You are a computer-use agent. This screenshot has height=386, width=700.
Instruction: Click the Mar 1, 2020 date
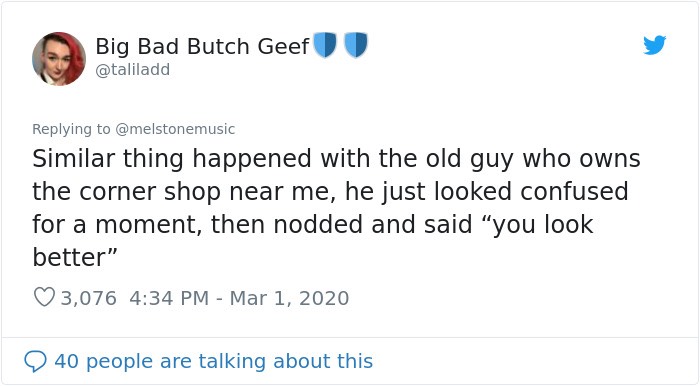point(289,298)
